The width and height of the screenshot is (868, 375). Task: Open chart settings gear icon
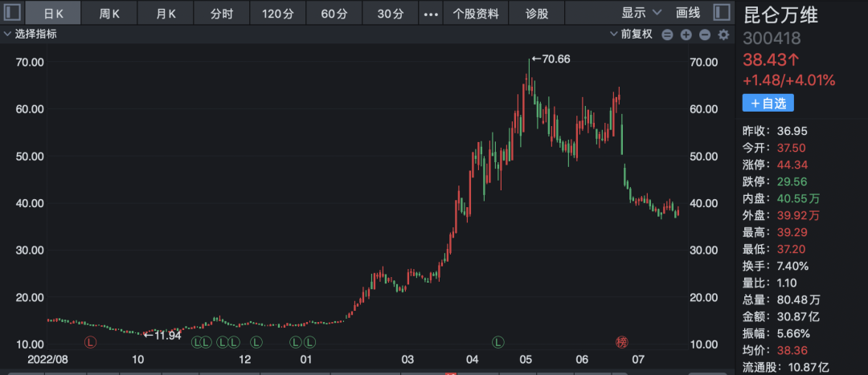723,35
